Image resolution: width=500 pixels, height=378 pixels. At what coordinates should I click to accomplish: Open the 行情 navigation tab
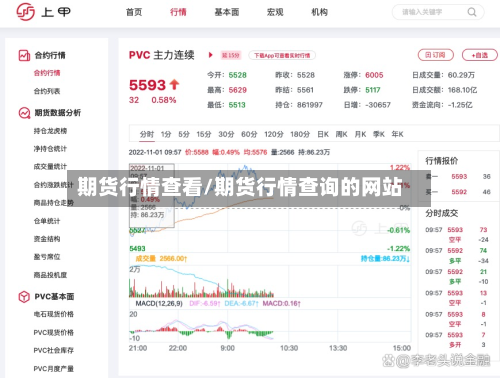pyautogui.click(x=178, y=12)
